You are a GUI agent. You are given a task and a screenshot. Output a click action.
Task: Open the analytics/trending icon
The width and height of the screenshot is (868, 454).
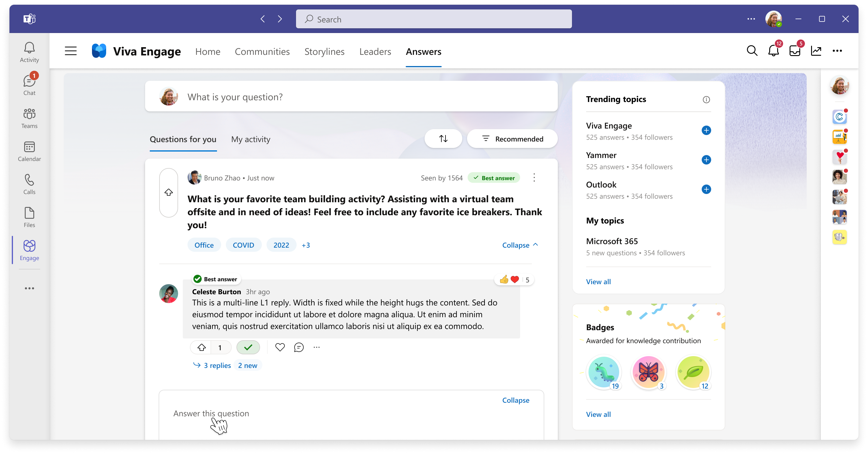click(x=816, y=51)
